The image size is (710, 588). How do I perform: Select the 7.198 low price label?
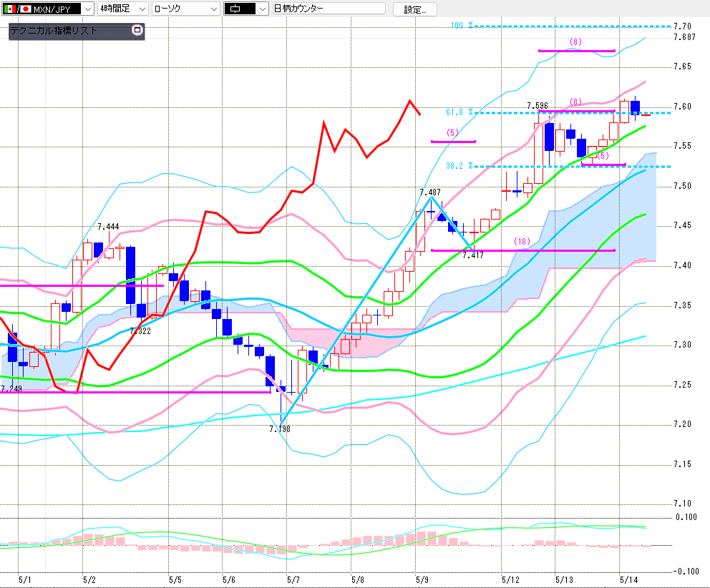[280, 429]
